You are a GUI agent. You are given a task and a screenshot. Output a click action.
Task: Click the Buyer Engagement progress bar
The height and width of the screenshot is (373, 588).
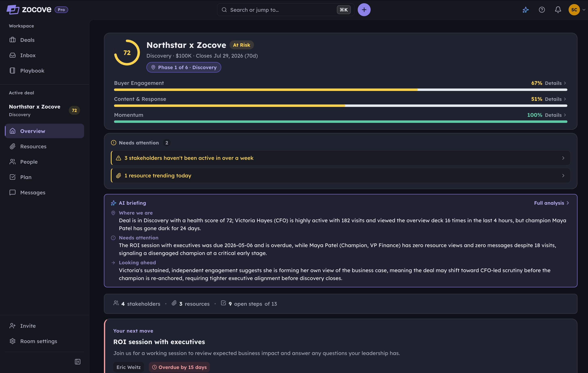pyautogui.click(x=340, y=90)
